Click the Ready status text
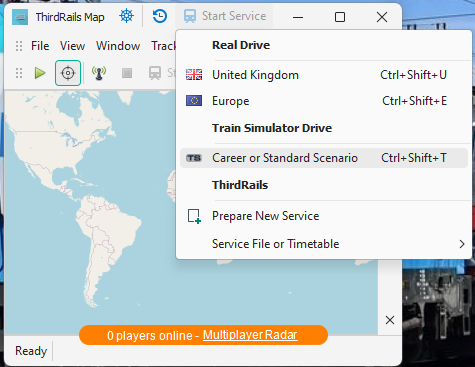Image resolution: width=475 pixels, height=367 pixels. point(31,351)
